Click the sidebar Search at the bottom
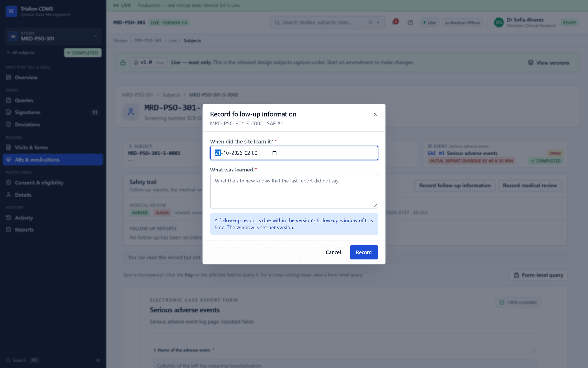This screenshot has width=588, height=368. click(x=22, y=360)
